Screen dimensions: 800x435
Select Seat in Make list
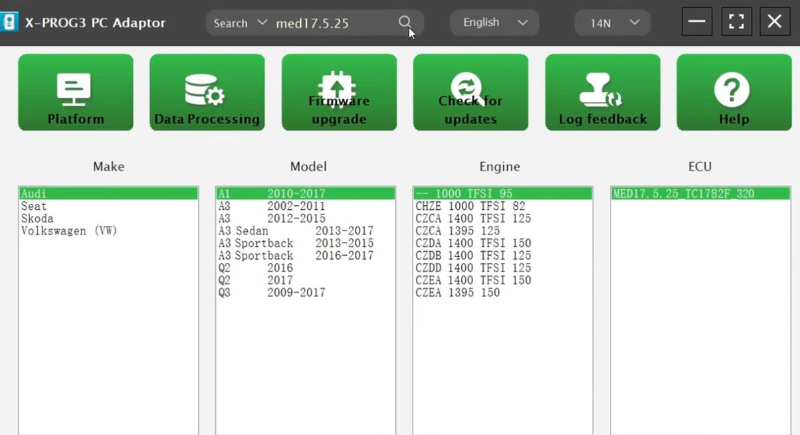pos(109,206)
